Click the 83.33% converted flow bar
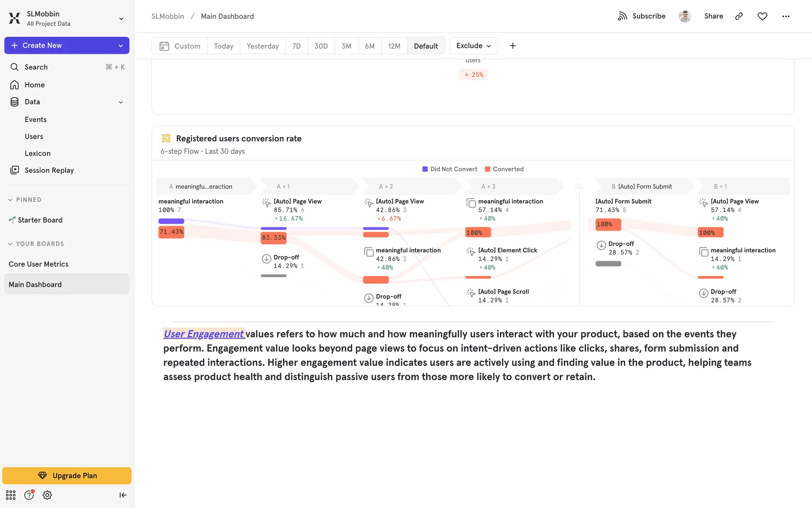812x508 pixels. (x=274, y=237)
